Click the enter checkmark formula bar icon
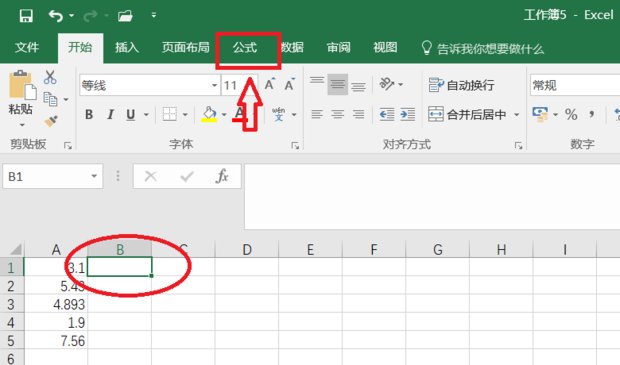The image size is (620, 365). point(187,176)
